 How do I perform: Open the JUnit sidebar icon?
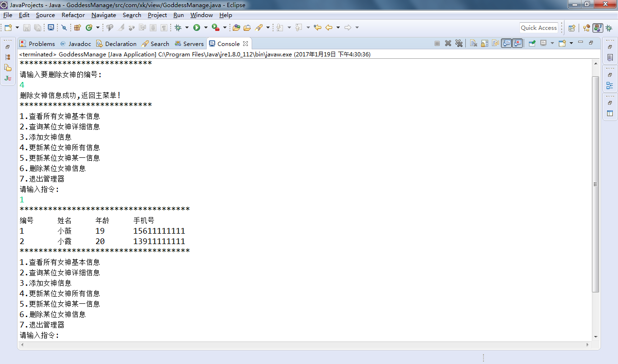coord(8,79)
